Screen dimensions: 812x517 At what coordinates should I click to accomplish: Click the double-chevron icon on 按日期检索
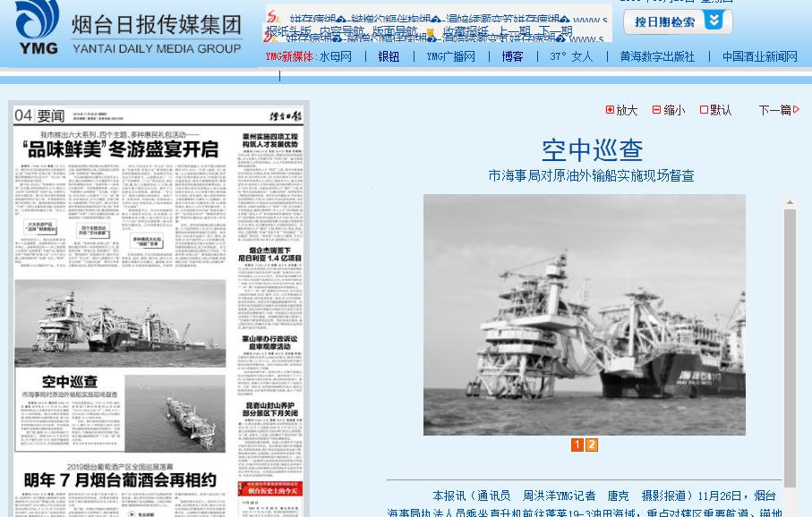(714, 21)
